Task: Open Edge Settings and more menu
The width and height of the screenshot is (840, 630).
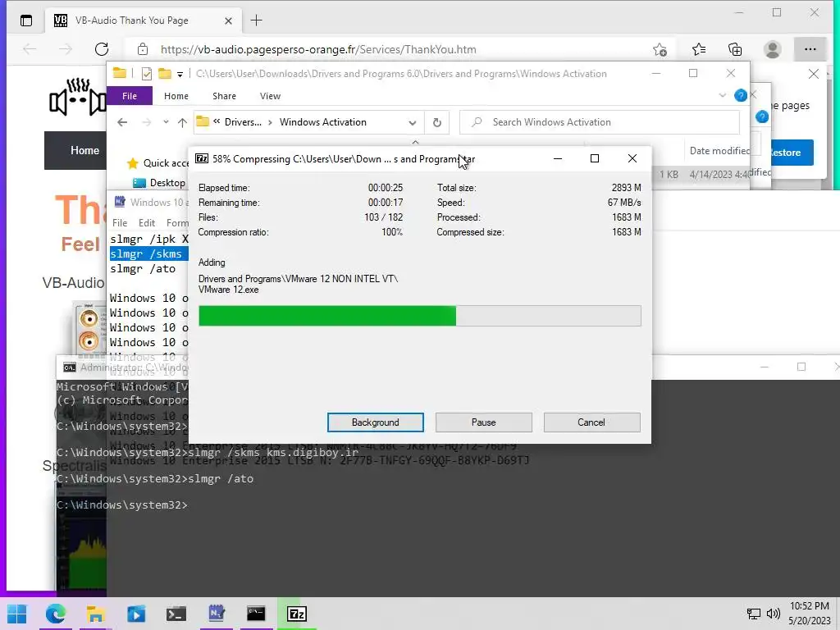Action: (810, 49)
